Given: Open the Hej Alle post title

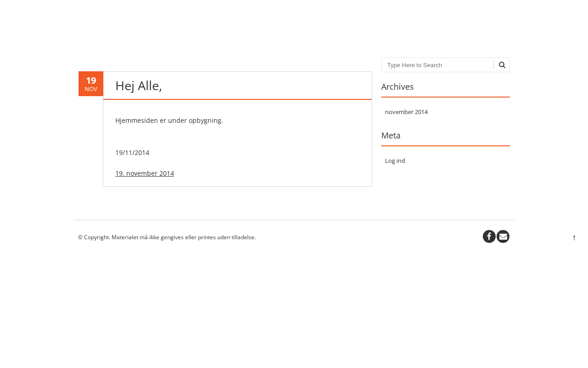Looking at the screenshot, I should click(139, 86).
